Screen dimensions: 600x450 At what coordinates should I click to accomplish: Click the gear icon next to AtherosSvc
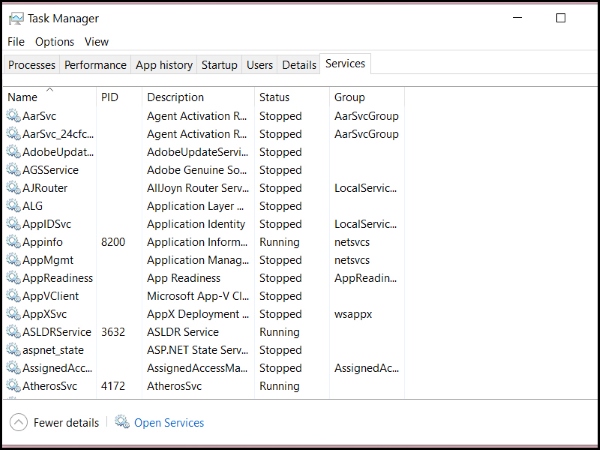tap(13, 386)
